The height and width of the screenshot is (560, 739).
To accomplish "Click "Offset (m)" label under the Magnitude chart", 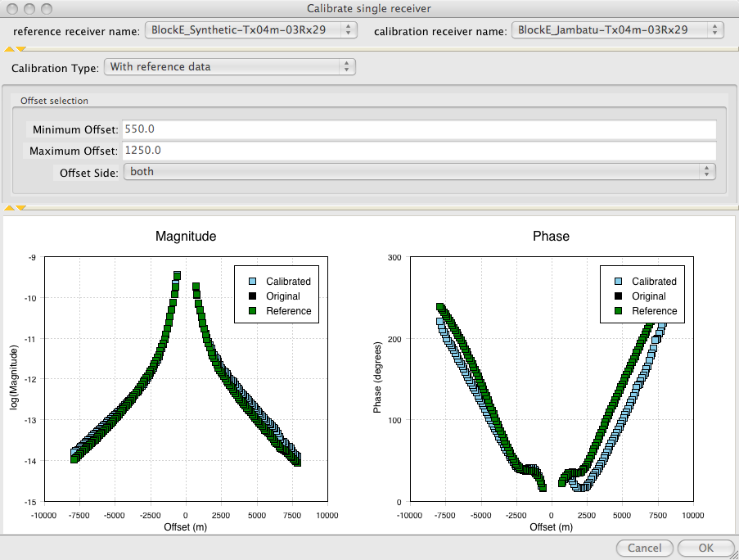I will coord(185,527).
